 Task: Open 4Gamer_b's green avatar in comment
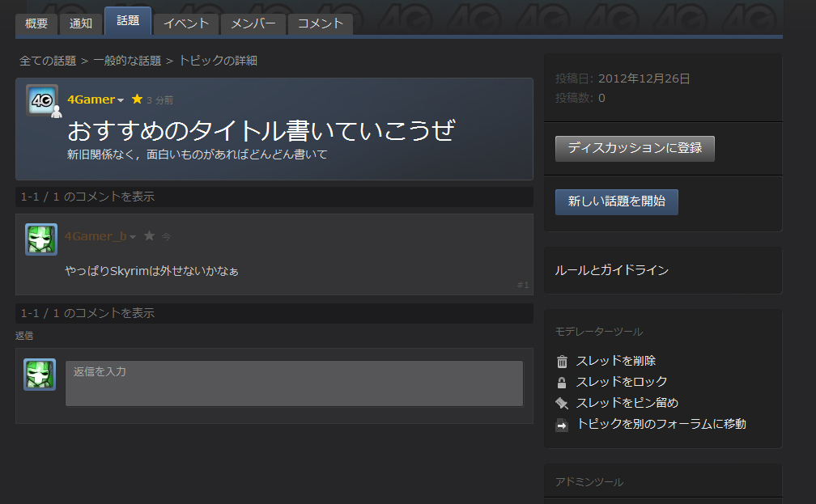(x=41, y=239)
